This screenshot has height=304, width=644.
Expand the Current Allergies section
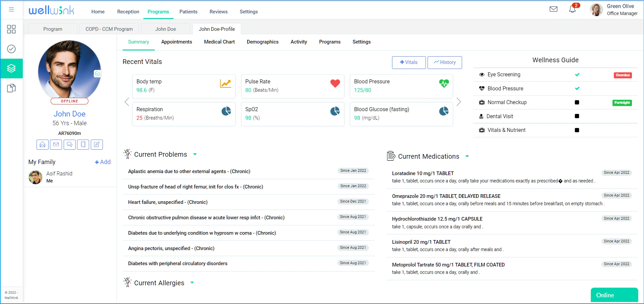[192, 283]
